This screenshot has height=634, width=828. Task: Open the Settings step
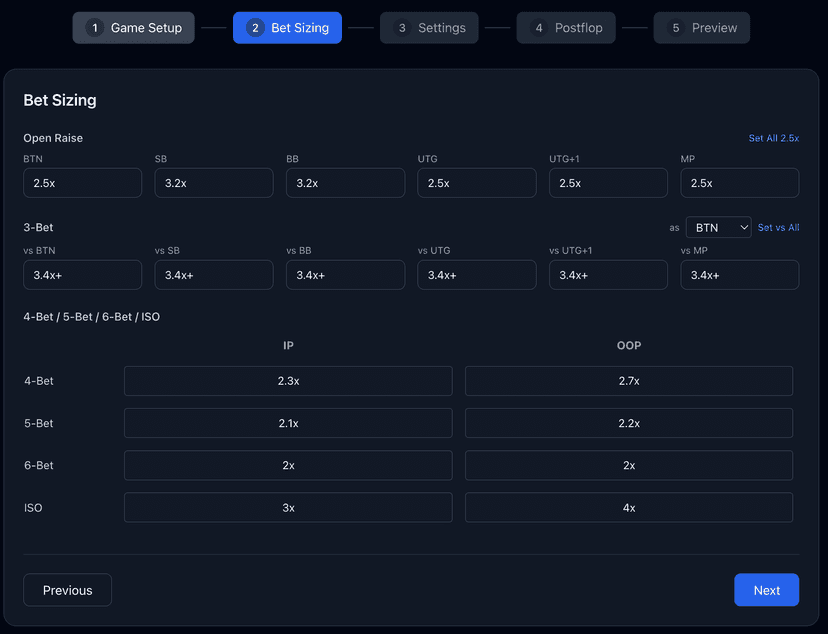pos(429,27)
